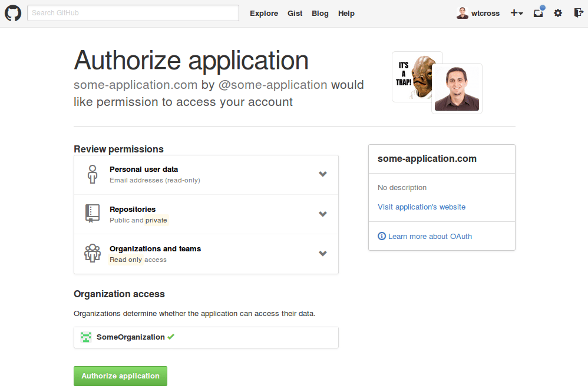Open Visit application's website link

pos(421,207)
